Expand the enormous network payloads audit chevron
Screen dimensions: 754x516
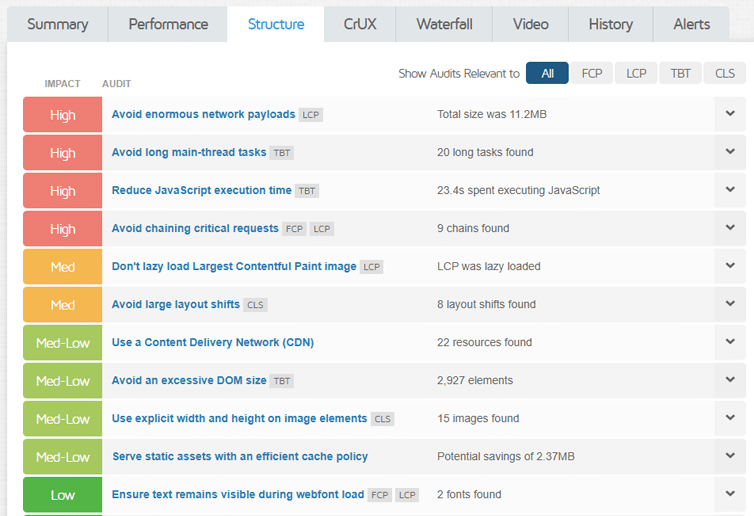[x=730, y=114]
